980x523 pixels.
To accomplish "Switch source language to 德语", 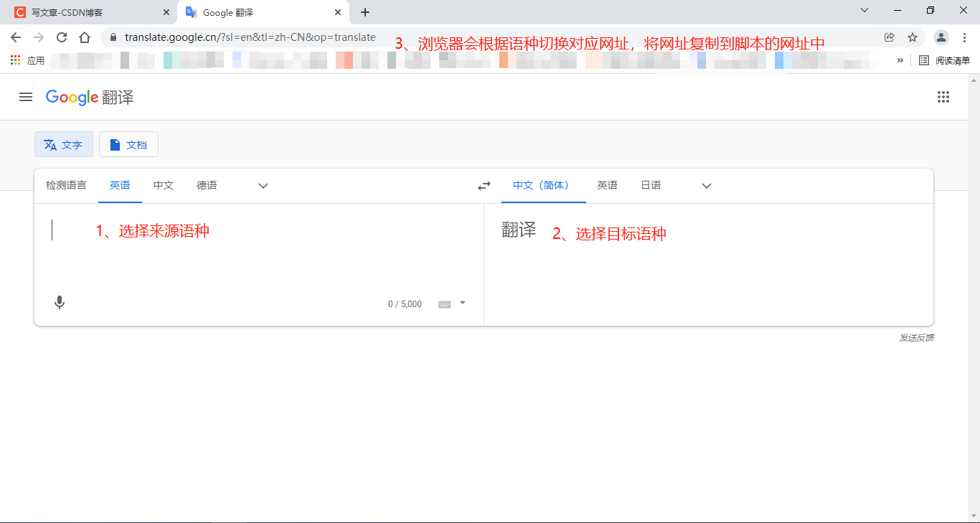I will [206, 184].
